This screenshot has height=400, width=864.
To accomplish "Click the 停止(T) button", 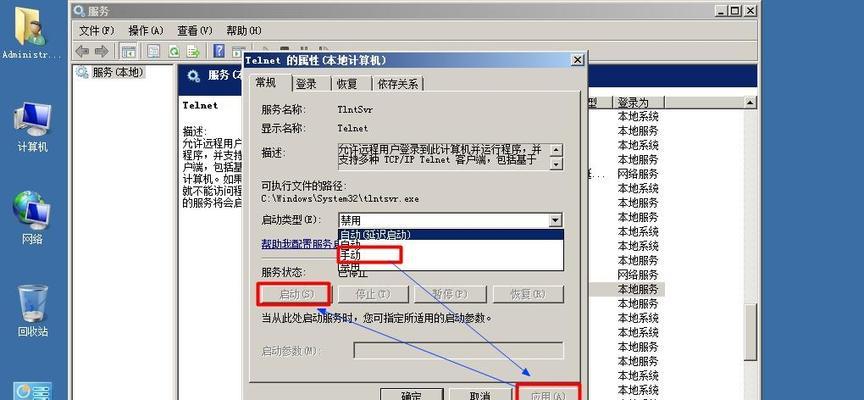I will click(x=373, y=294).
